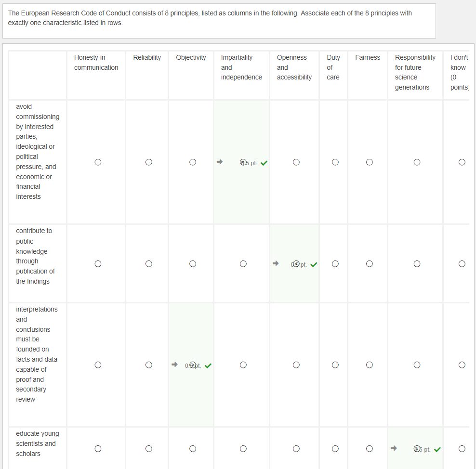Image resolution: width=476 pixels, height=469 pixels.
Task: Click the Honesty in communication column header
Action: tap(96, 63)
